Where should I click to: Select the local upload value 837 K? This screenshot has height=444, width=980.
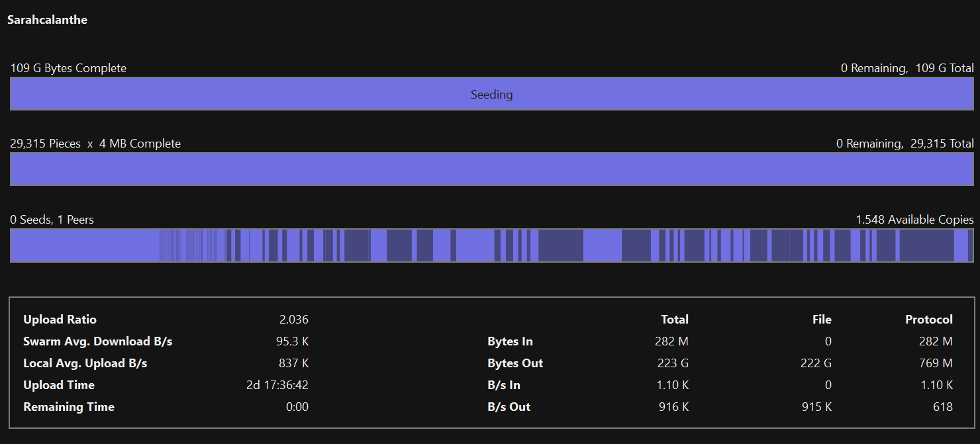click(x=294, y=363)
